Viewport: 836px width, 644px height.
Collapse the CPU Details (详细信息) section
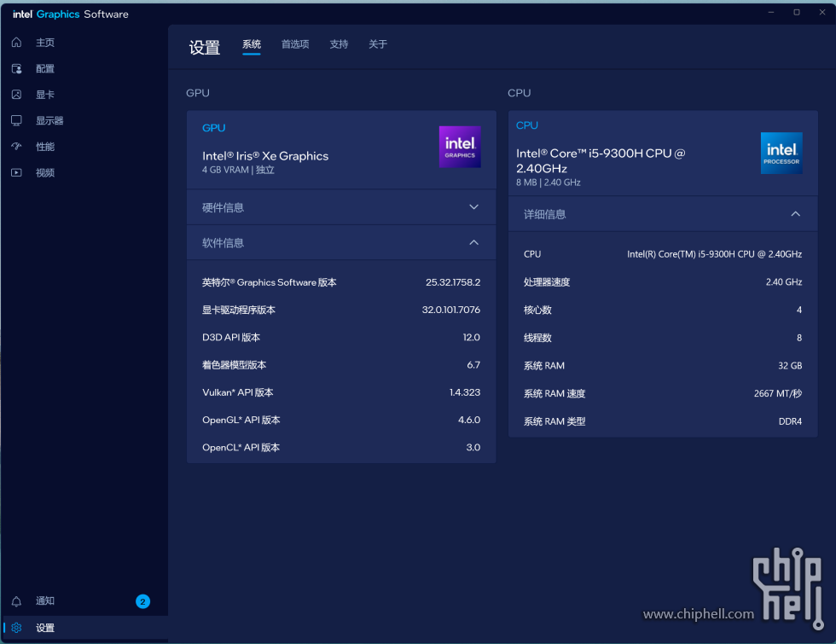tap(795, 214)
